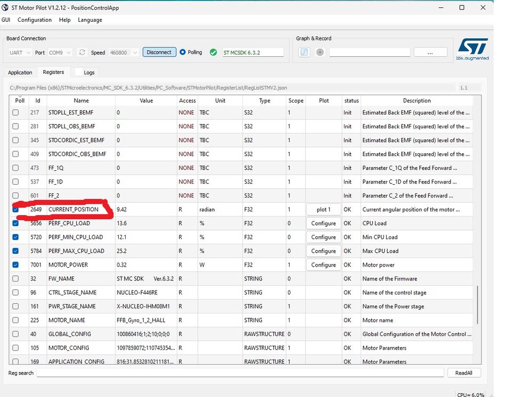
Task: Uncheck MOTOR_POWER poll checkbox
Action: (15, 265)
